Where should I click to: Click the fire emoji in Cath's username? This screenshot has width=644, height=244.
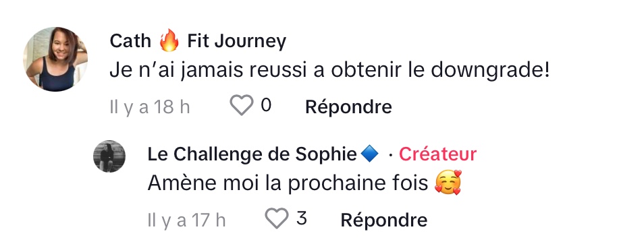[x=169, y=41]
